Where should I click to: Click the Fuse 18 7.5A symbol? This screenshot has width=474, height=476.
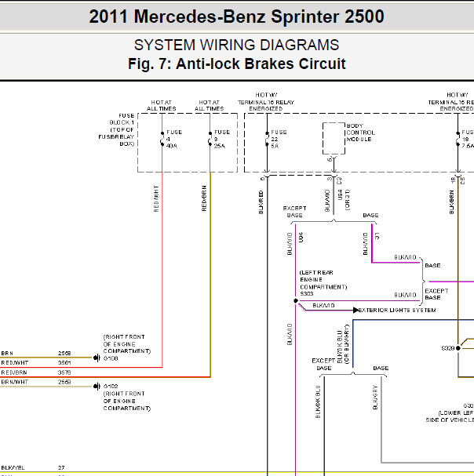click(458, 139)
